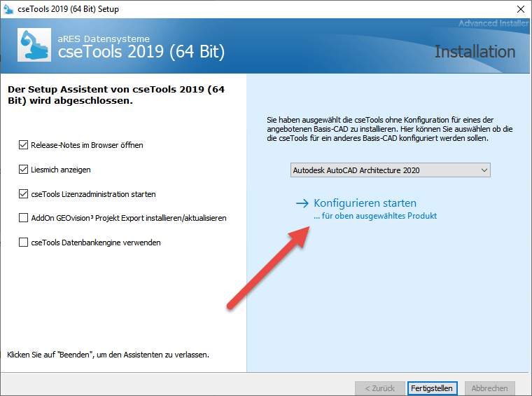Click the 'für oben ausgewähltes Produkt' subtext

click(375, 216)
